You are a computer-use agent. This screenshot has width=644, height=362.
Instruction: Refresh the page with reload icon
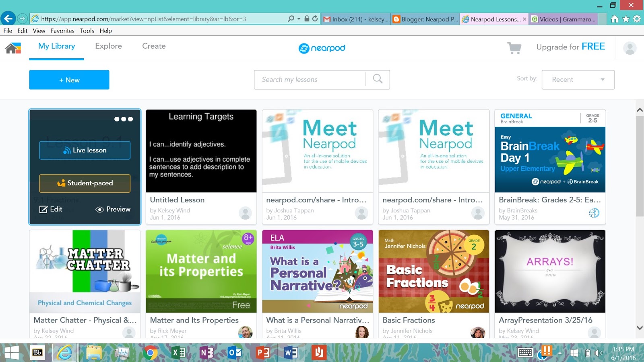[315, 19]
